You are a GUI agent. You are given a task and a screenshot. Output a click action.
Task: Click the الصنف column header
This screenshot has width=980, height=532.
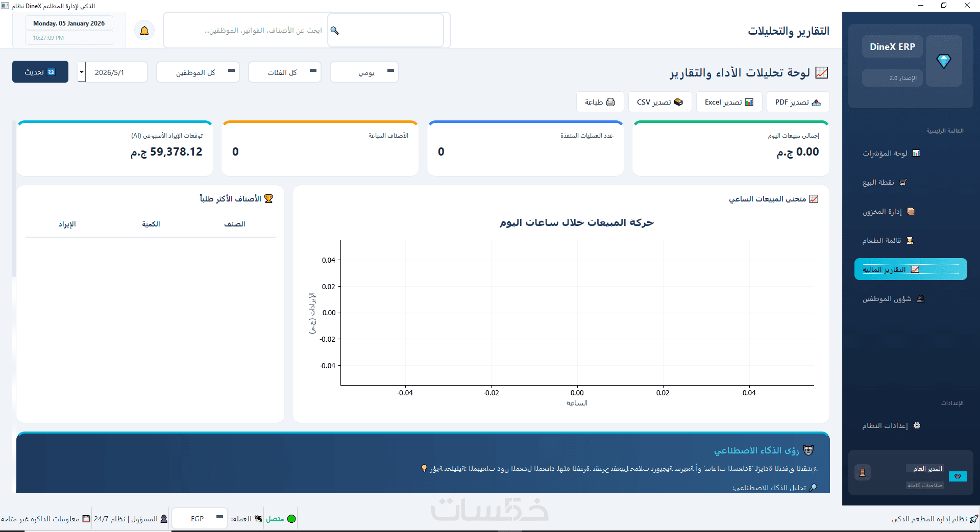click(x=235, y=224)
